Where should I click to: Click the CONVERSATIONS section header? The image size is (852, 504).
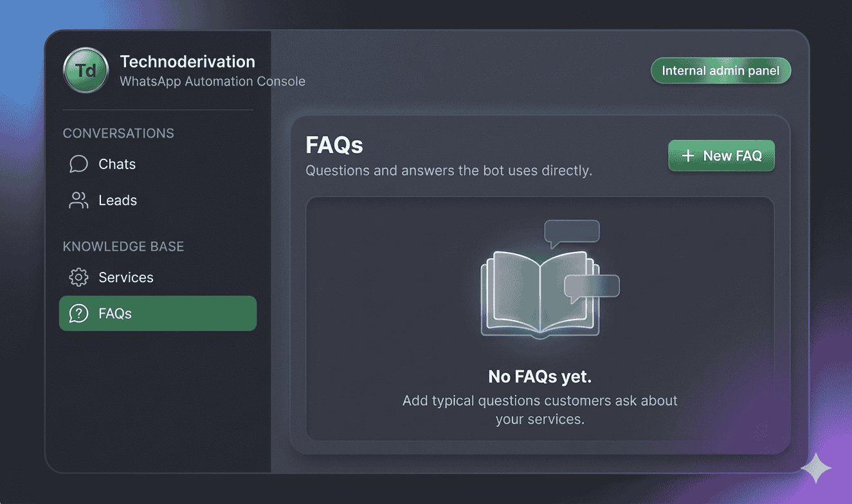(118, 133)
